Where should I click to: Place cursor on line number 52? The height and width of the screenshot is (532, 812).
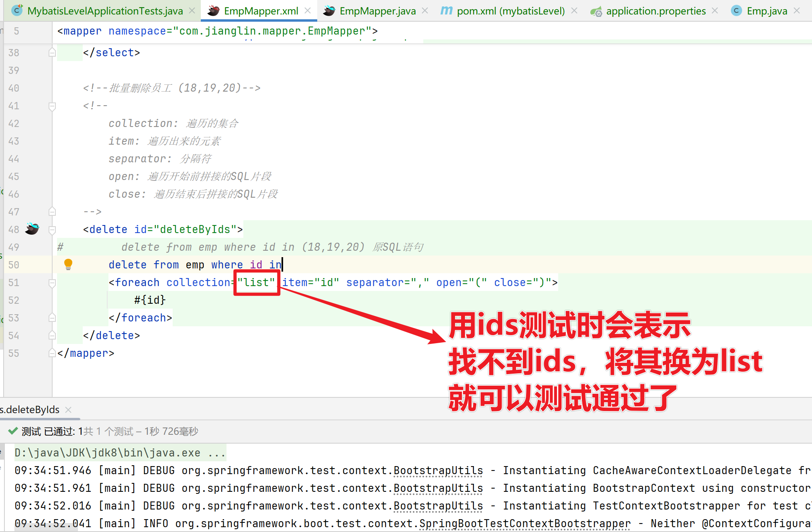(14, 300)
